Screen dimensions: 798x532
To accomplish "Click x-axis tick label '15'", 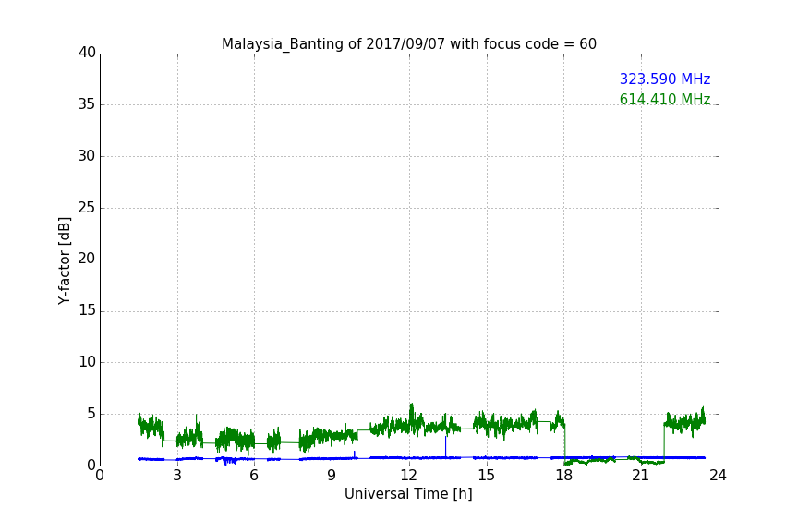I will [x=487, y=476].
